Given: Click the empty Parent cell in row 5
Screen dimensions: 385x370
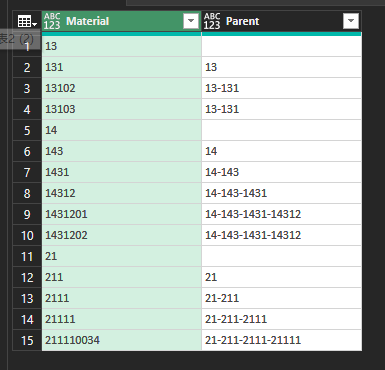Looking at the screenshot, I should 282,130.
